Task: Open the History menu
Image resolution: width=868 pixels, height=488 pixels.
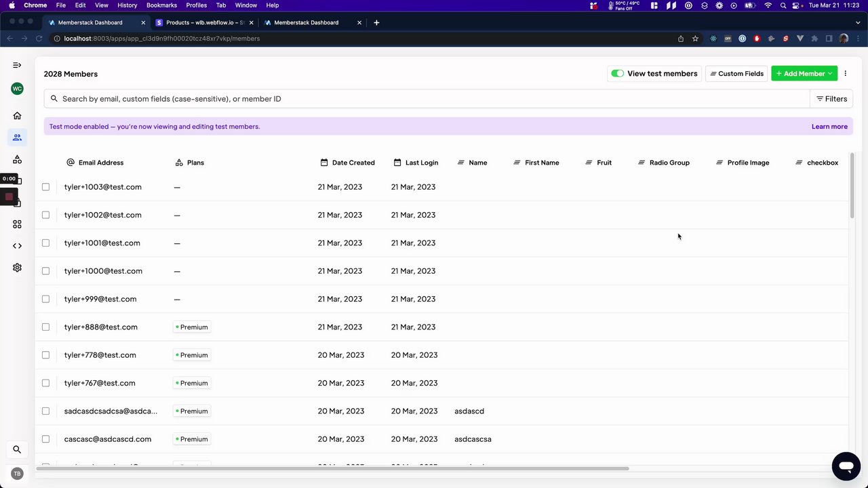Action: coord(127,5)
